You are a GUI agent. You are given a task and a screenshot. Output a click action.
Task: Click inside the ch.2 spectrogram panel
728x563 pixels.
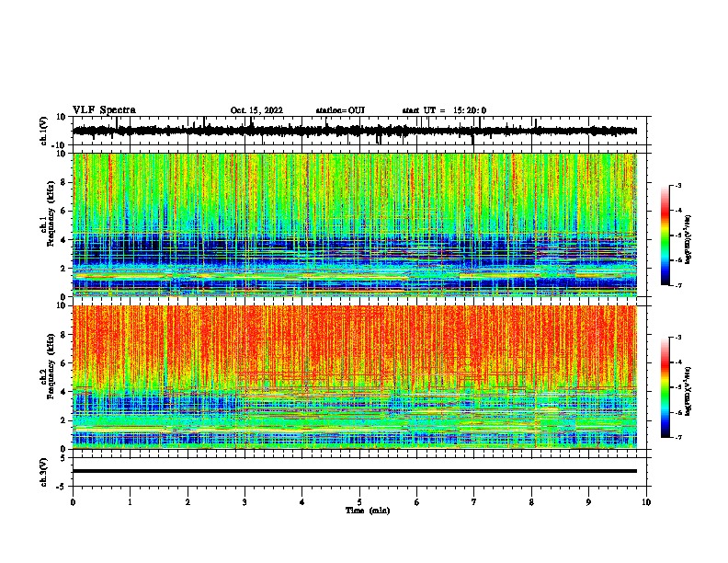[x=355, y=377]
